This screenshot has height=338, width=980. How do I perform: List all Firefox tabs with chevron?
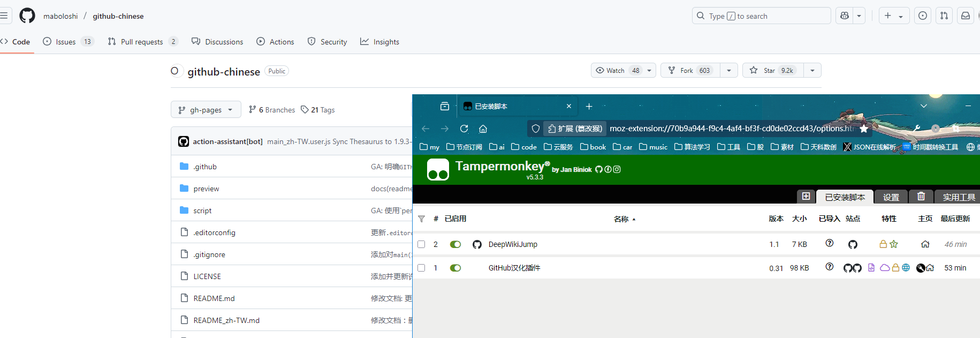(923, 106)
